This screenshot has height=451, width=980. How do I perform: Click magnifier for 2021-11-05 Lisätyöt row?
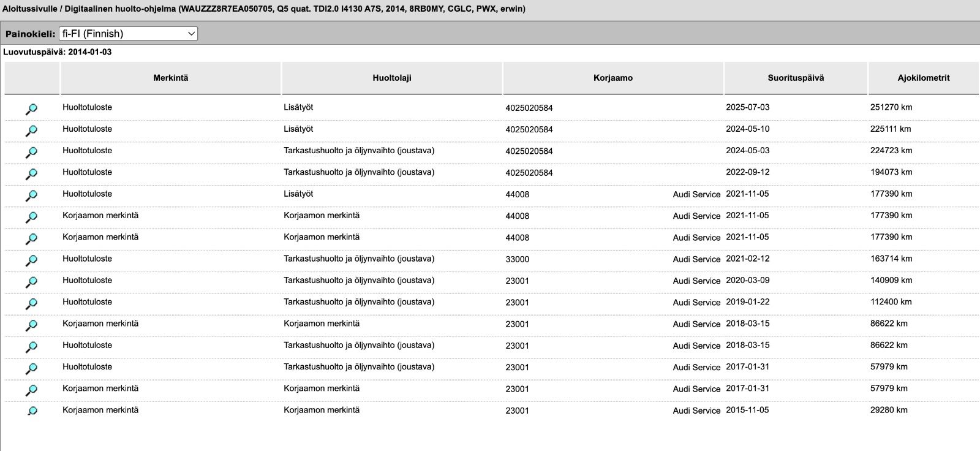point(31,195)
